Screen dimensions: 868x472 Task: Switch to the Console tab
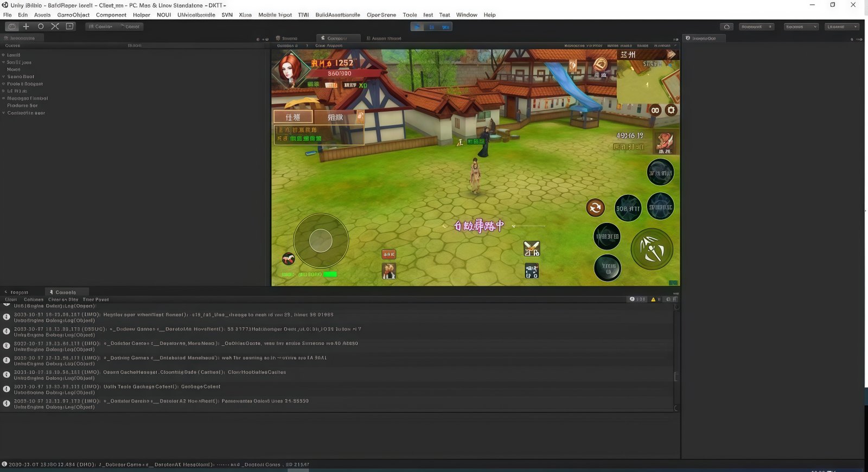65,292
